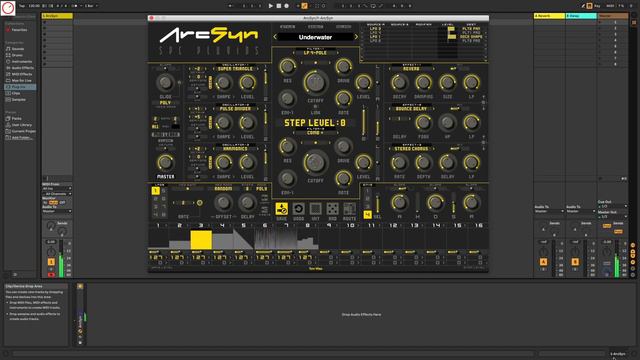Open Effect 1 Reverb type selector
This screenshot has width=640, height=360.
click(411, 69)
